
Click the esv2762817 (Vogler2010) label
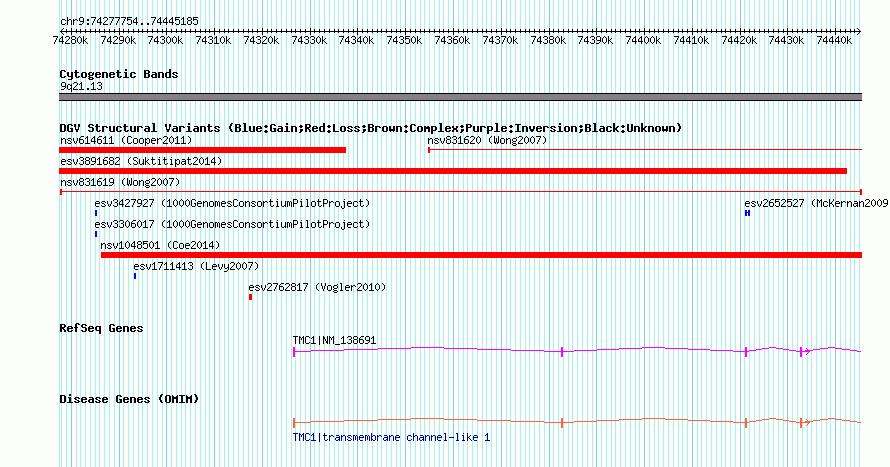pos(317,287)
